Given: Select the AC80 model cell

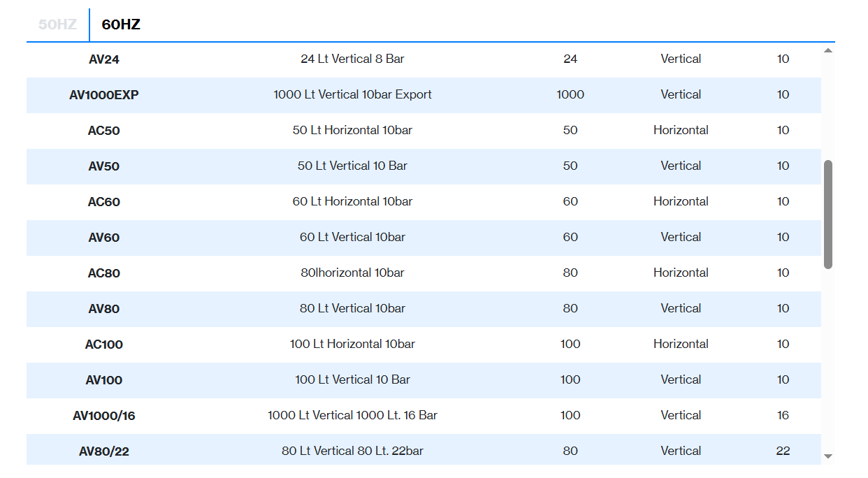Looking at the screenshot, I should 104,273.
